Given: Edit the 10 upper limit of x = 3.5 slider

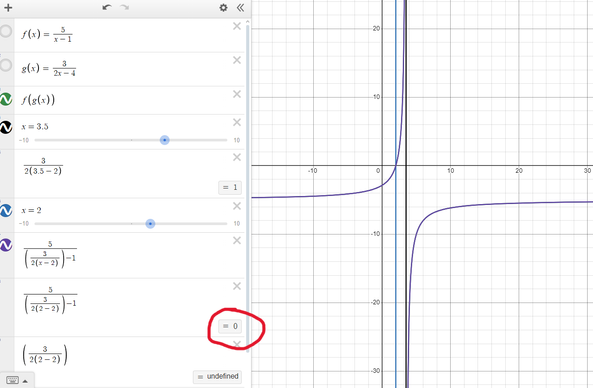Looking at the screenshot, I should tap(237, 140).
